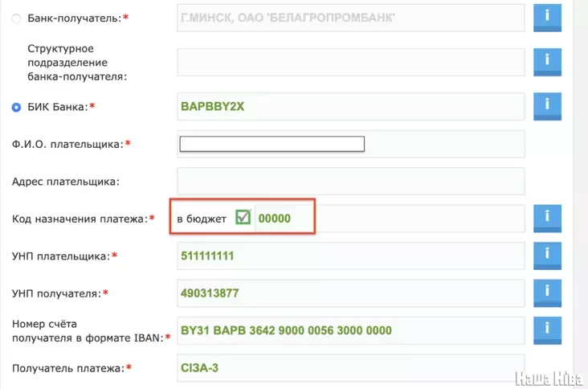
Task: Show info for Код назначения платежа
Action: click(547, 218)
